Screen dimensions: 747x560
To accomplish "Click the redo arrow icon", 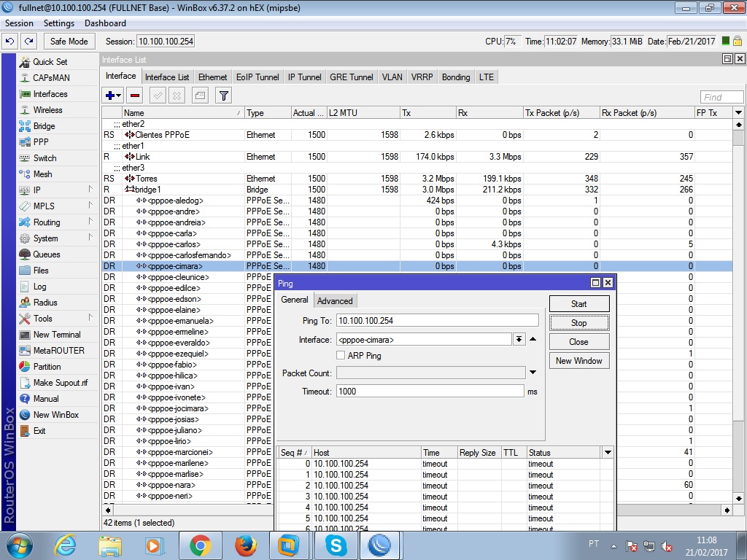I will [28, 42].
